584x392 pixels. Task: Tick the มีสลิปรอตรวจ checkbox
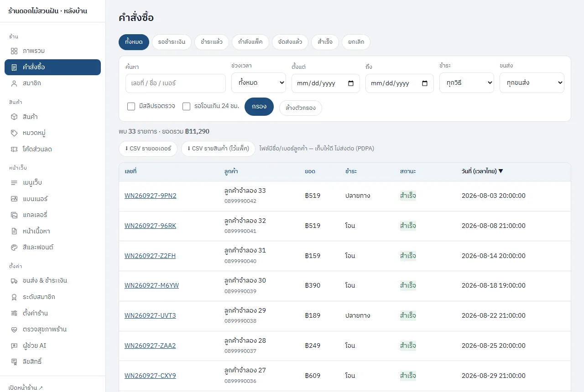(x=131, y=107)
